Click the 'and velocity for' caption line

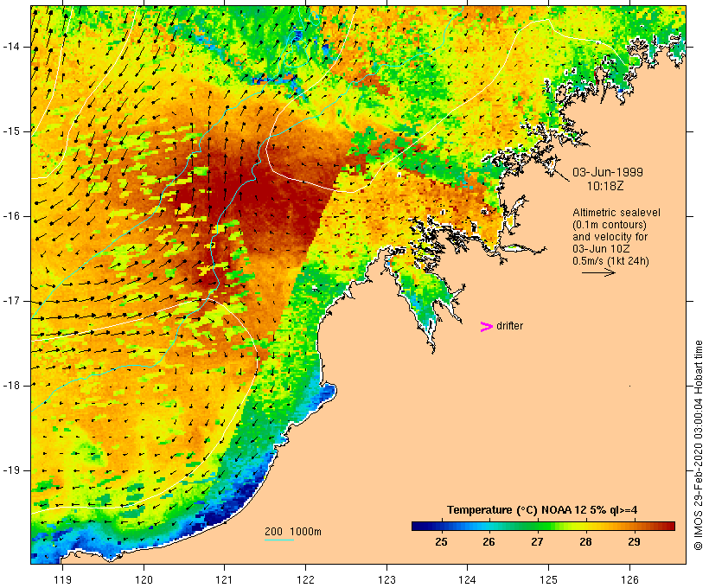point(610,237)
